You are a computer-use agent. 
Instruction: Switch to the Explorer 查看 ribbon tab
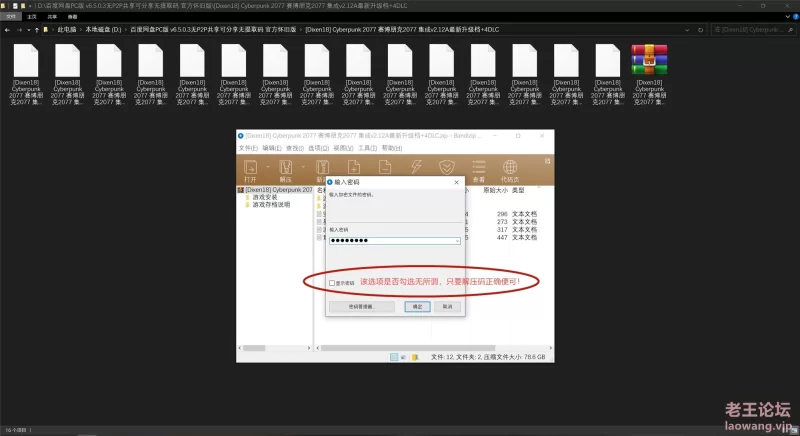point(72,16)
